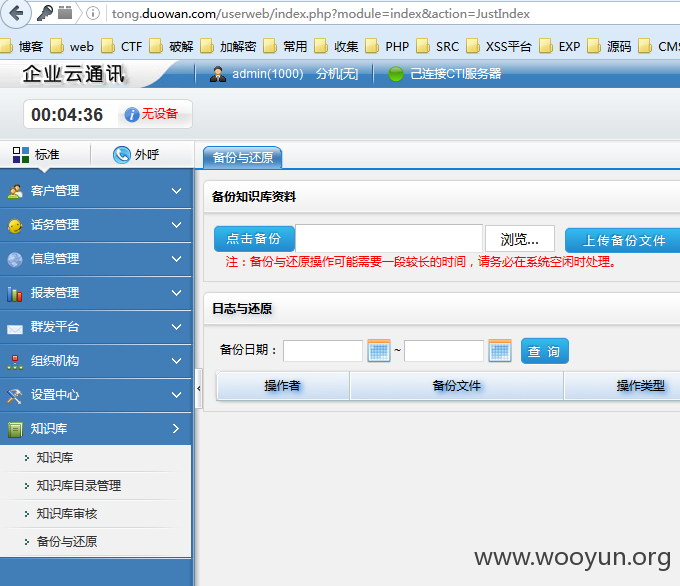Click the 话务管理 smiley icon
The image size is (680, 586).
[x=15, y=225]
